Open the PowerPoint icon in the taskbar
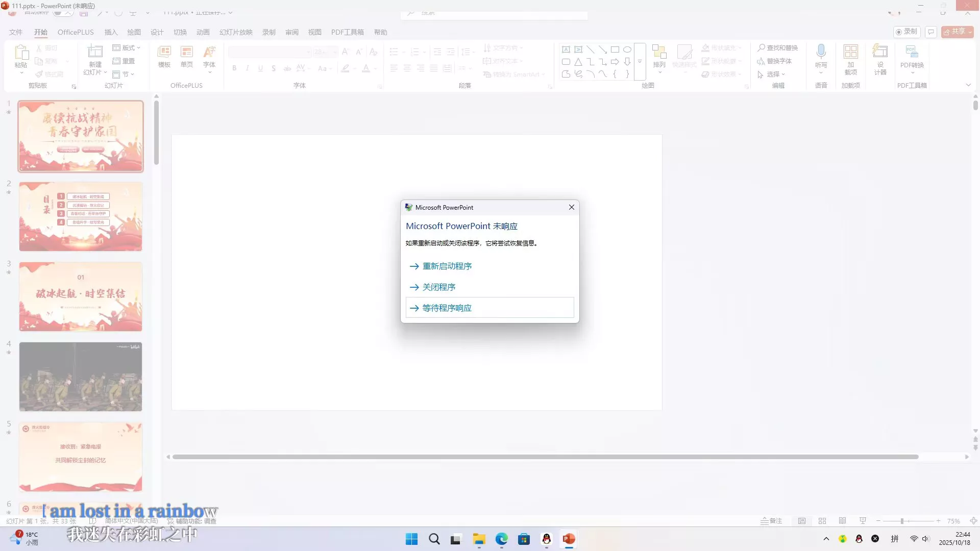This screenshot has height=551, width=980. 569,539
